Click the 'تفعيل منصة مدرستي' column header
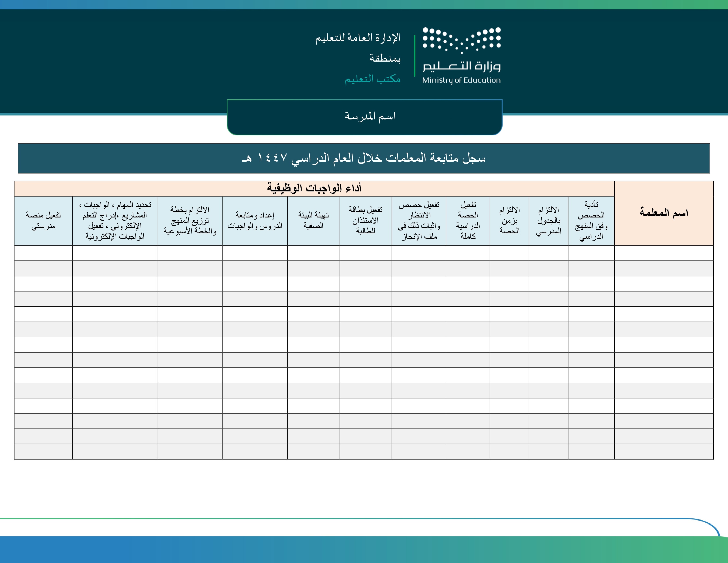728x563 pixels. (x=43, y=221)
